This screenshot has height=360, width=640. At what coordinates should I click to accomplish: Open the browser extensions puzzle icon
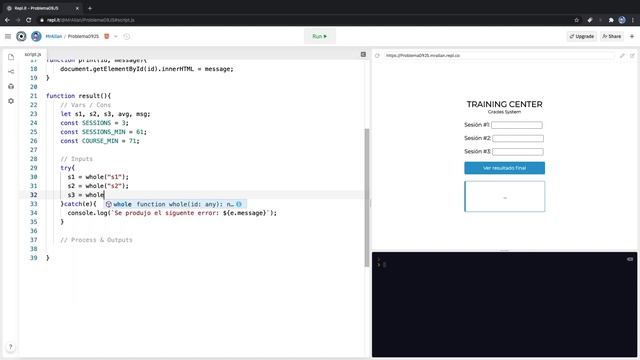click(611, 20)
